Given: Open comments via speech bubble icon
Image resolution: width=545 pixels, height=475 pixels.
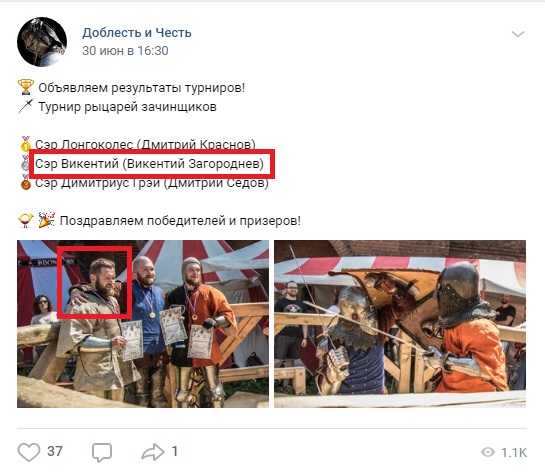Looking at the screenshot, I should [x=102, y=452].
